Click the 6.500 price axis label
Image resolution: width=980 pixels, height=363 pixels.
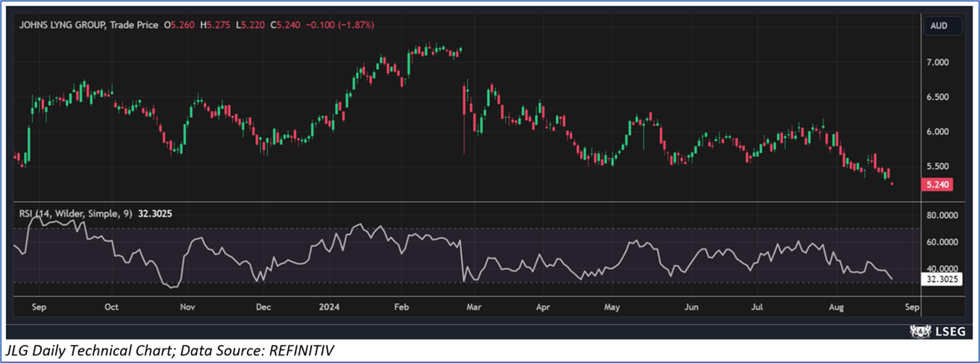(x=937, y=97)
